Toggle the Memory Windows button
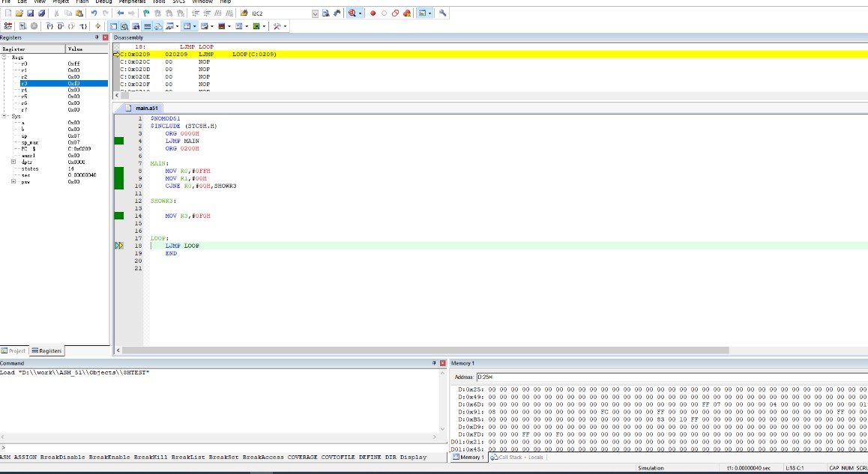This screenshot has height=474, width=868. pos(187,26)
